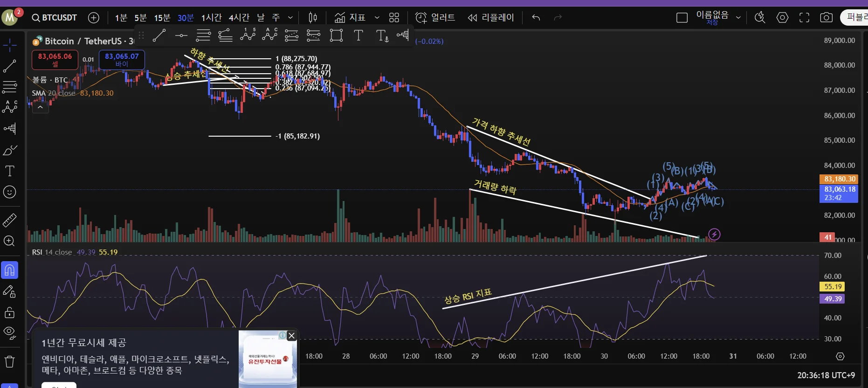Pick the horizontal line in floating toolbar
The width and height of the screenshot is (868, 388).
181,35
